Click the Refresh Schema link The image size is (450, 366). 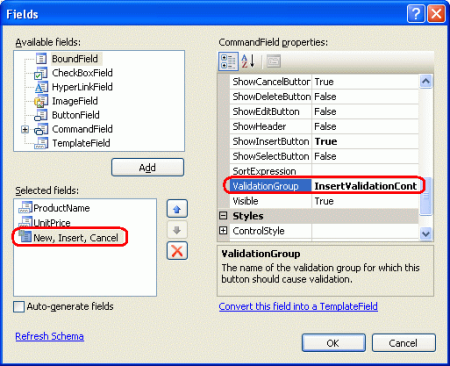click(49, 336)
